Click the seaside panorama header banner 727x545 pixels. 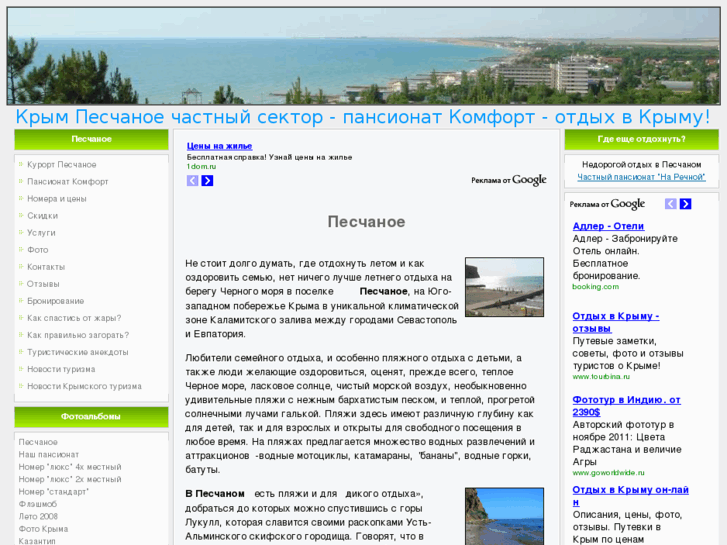363,55
